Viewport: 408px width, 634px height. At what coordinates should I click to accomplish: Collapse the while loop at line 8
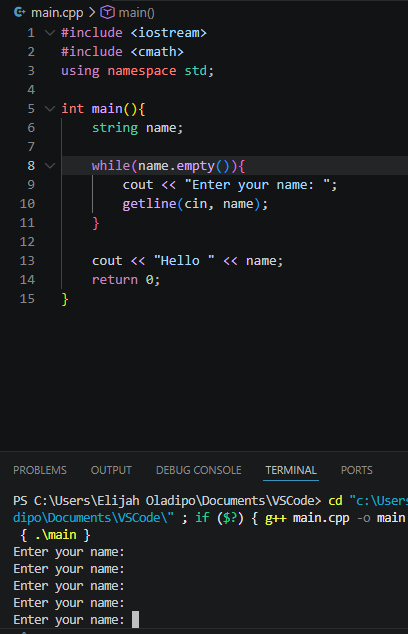(50, 165)
